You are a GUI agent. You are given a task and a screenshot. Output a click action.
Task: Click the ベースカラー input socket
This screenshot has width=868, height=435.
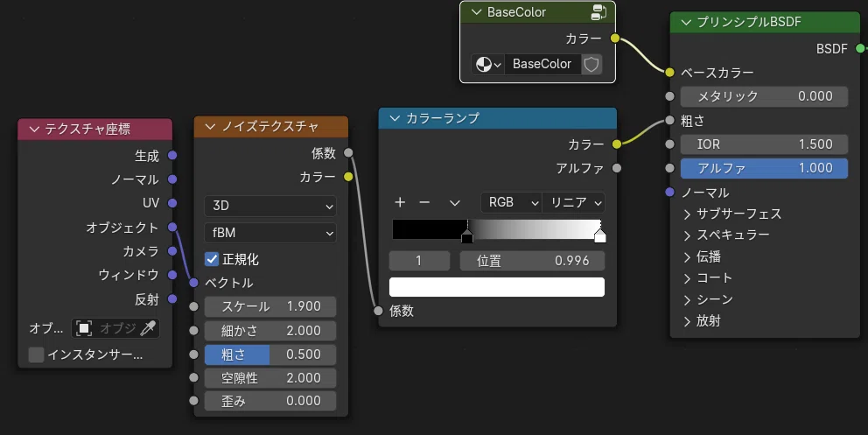pos(670,73)
